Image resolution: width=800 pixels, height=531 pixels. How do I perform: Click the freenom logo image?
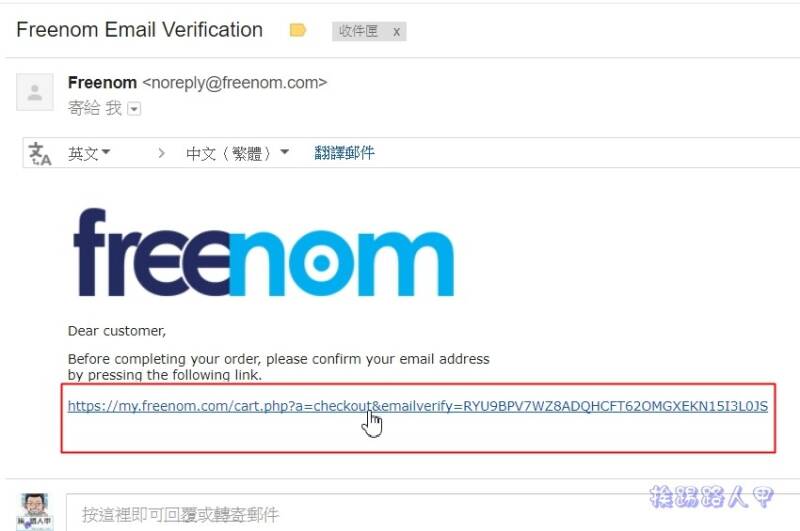[x=264, y=252]
